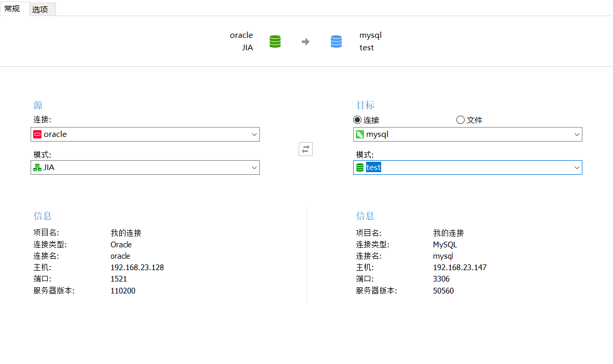Select the 文件 radio button under 目标

[461, 120]
